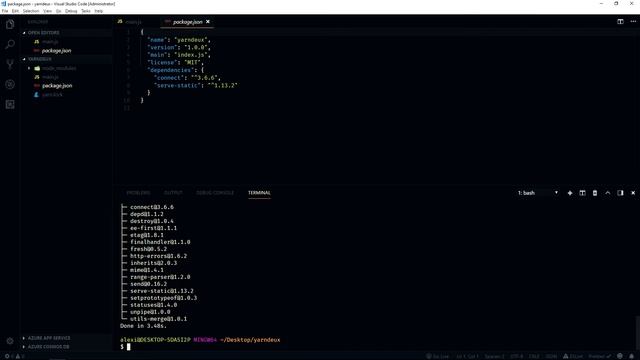The height and width of the screenshot is (360, 640).
Task: Close the package.json editor tab
Action: tap(208, 22)
